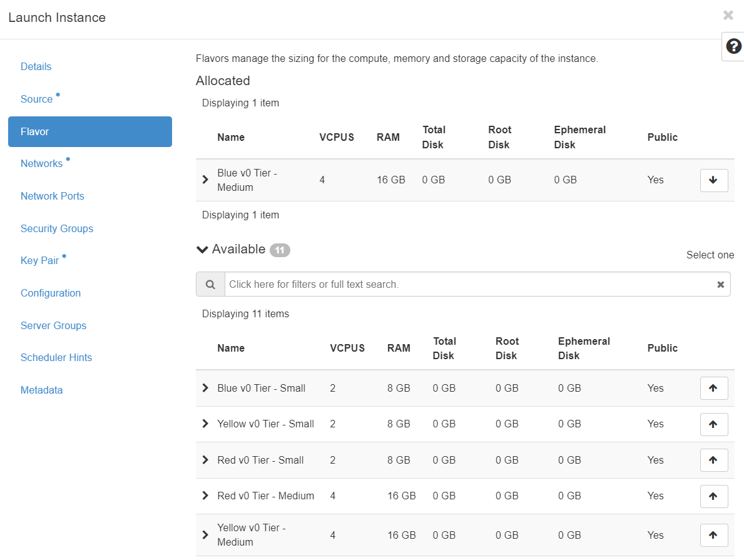744x560 pixels.
Task: Open the help question mark icon
Action: (x=733, y=46)
